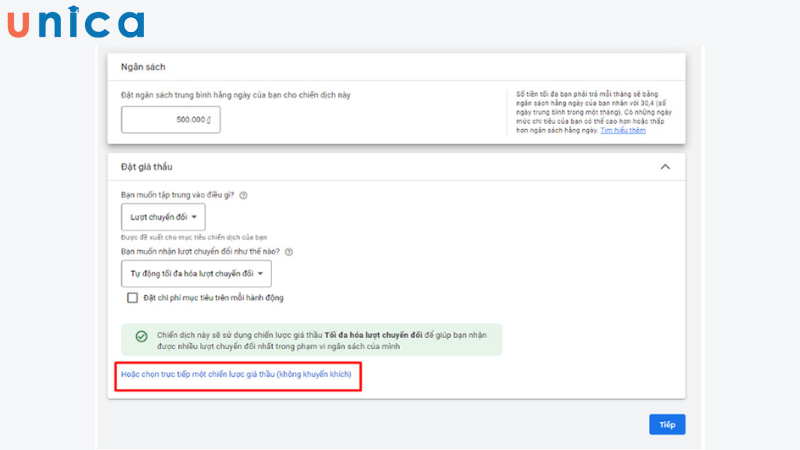Collapse the 'Đặt giá thầu' section chevron
The image size is (800, 450).
[x=665, y=167]
